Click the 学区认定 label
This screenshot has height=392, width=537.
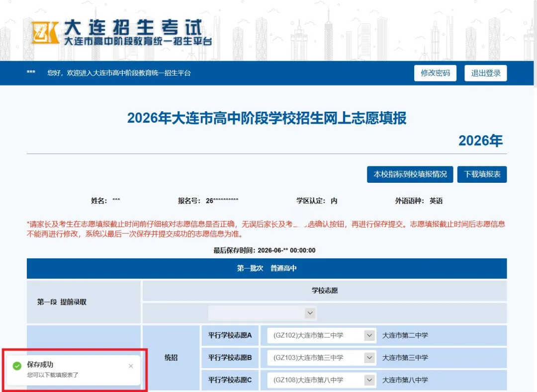tap(311, 201)
